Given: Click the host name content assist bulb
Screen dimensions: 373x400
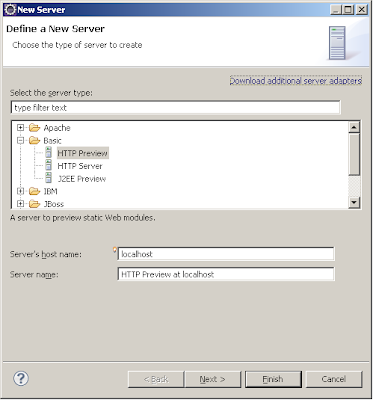Looking at the screenshot, I should [x=115, y=249].
